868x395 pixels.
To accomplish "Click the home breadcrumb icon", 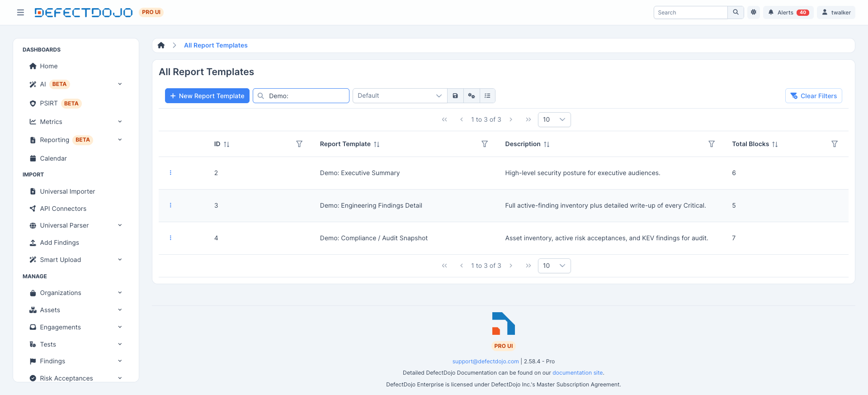I will click(161, 45).
